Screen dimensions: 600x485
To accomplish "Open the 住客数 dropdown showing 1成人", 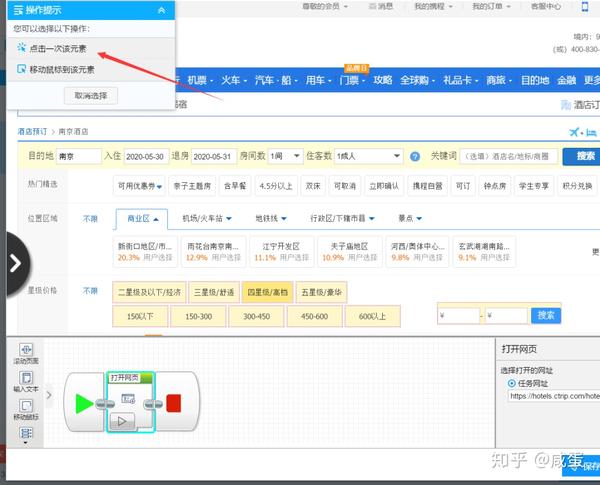I will click(368, 156).
